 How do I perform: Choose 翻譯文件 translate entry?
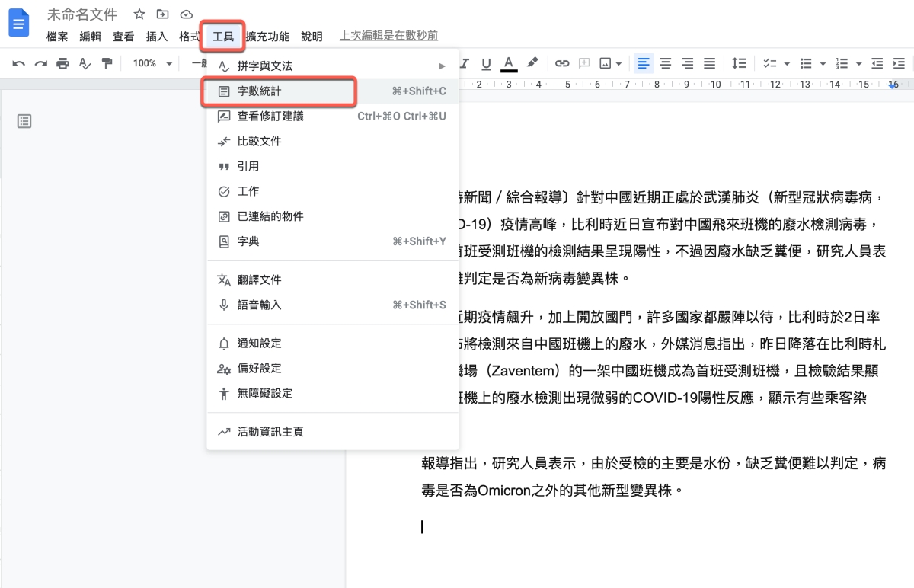tap(333, 280)
